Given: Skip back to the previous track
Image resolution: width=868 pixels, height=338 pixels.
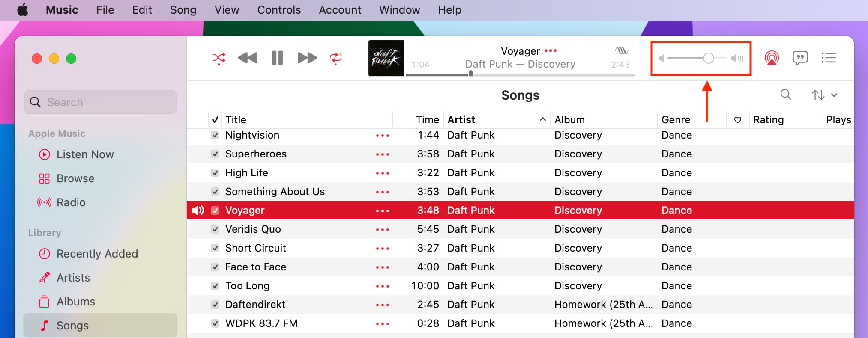Looking at the screenshot, I should click(x=247, y=58).
